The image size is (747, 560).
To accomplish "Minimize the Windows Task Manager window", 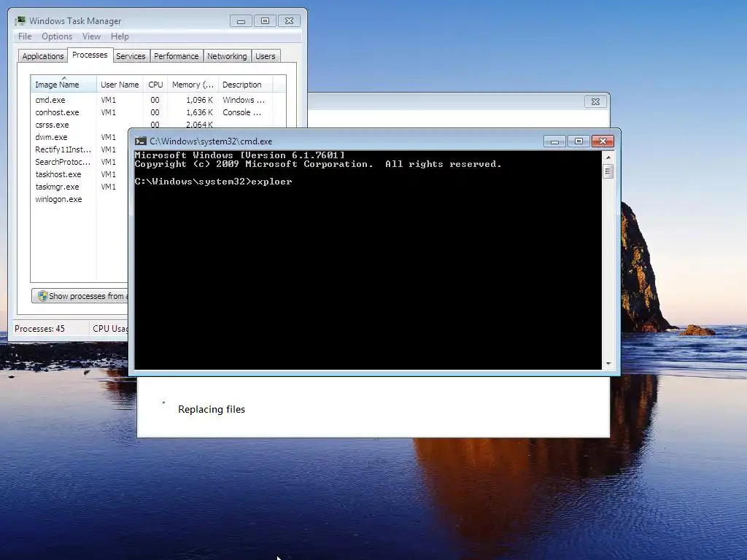I will (241, 21).
